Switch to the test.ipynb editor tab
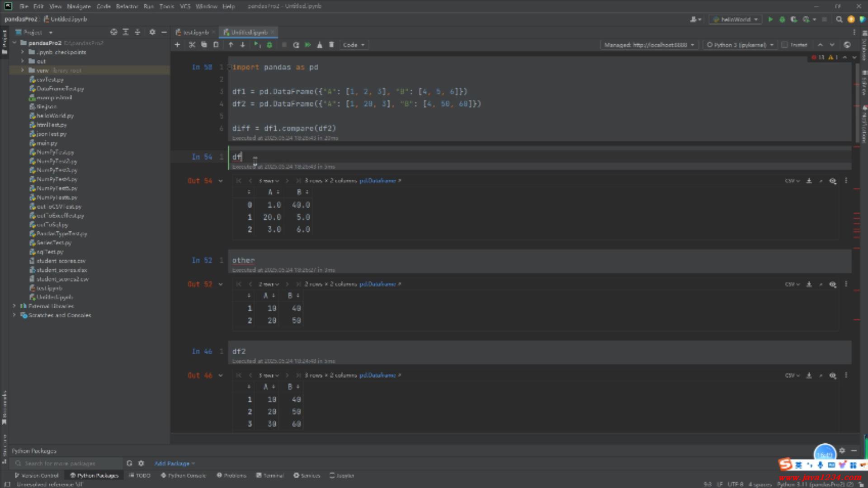Viewport: 868px width, 488px height. click(195, 32)
